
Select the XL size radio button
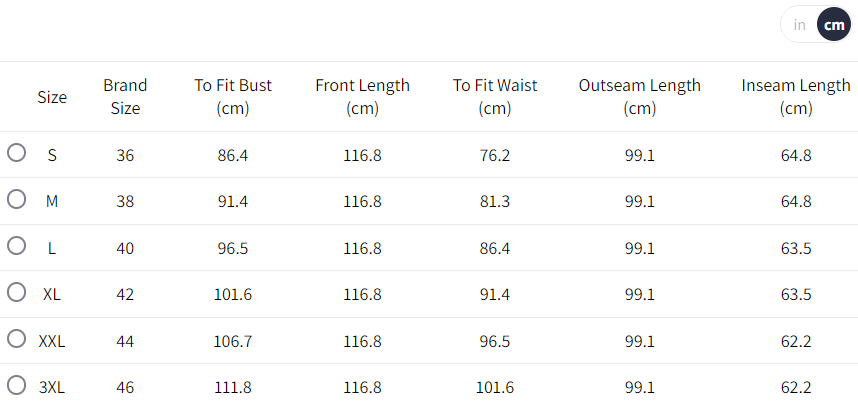16,292
